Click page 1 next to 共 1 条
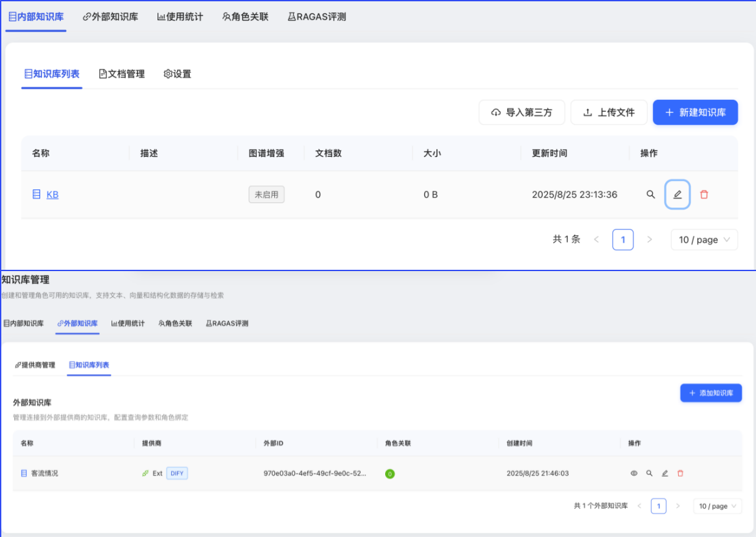This screenshot has height=537, width=756. click(622, 240)
